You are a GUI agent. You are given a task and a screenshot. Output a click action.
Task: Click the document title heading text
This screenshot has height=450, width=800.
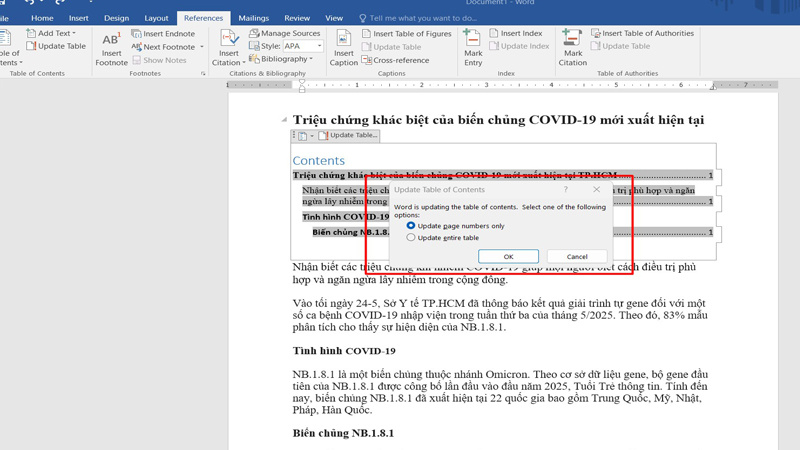pos(498,120)
